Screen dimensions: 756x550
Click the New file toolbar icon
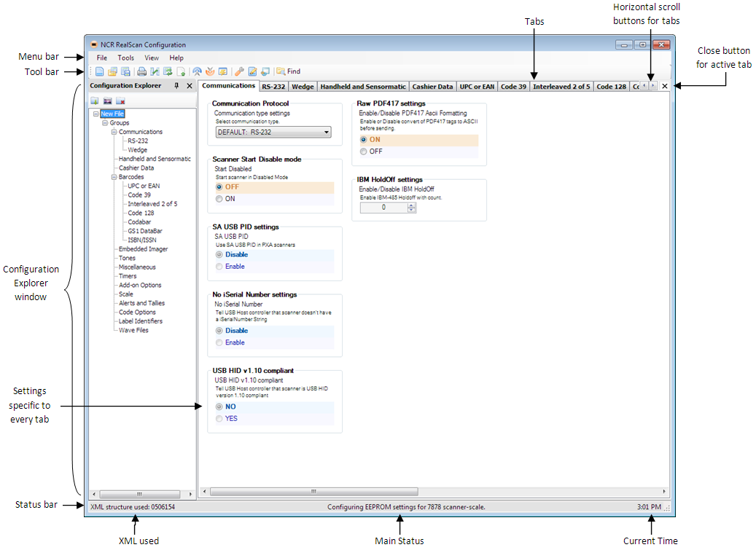tap(99, 72)
